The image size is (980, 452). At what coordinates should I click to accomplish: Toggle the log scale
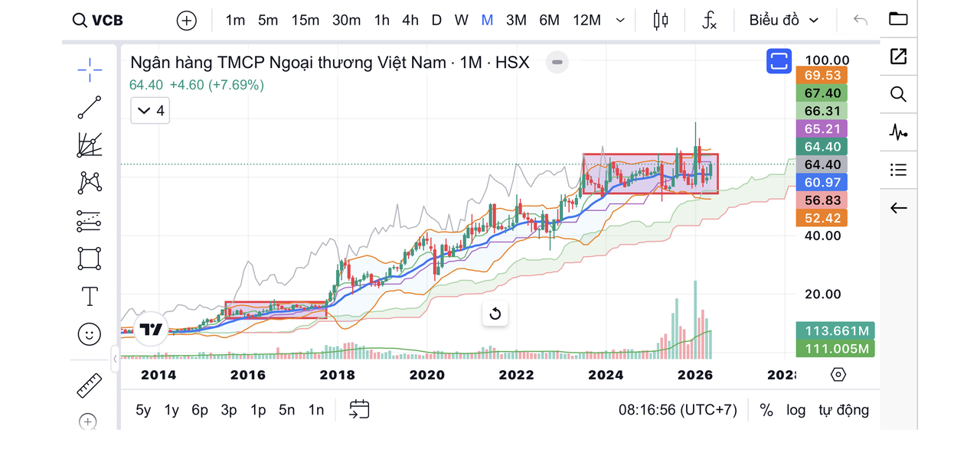796,410
